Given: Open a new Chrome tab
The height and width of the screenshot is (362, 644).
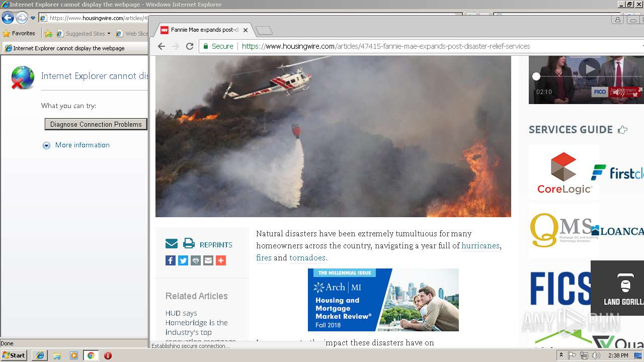Looking at the screenshot, I should pyautogui.click(x=264, y=31).
